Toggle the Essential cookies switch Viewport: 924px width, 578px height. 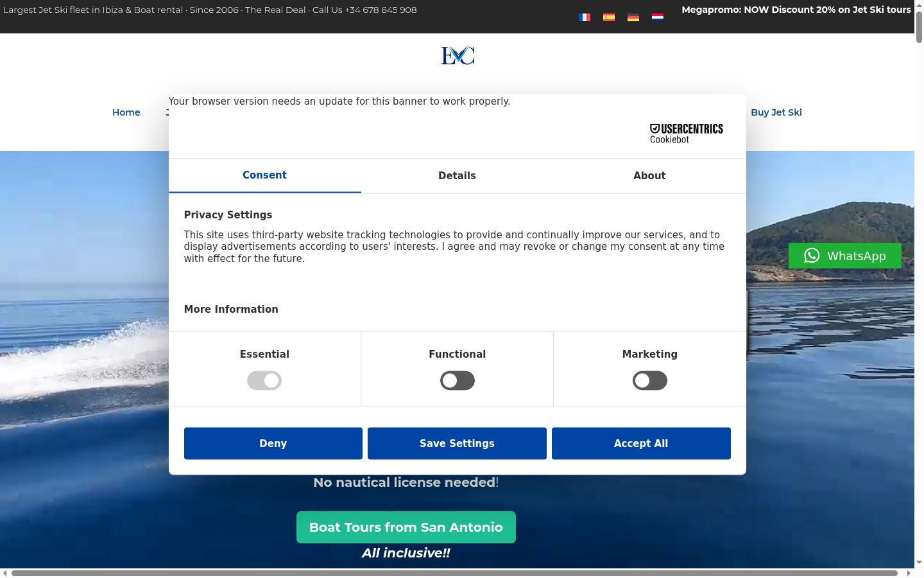264,381
